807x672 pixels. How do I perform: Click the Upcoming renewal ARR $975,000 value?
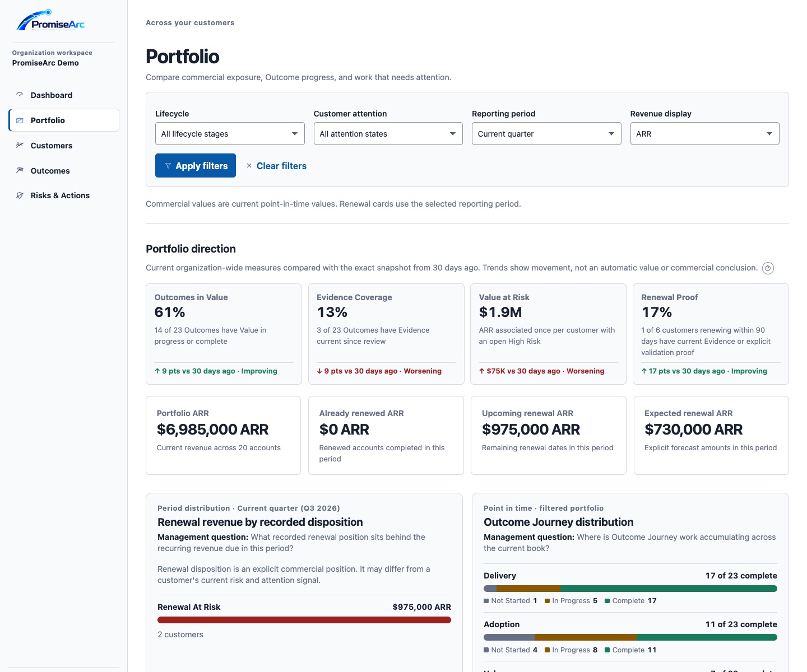(531, 430)
